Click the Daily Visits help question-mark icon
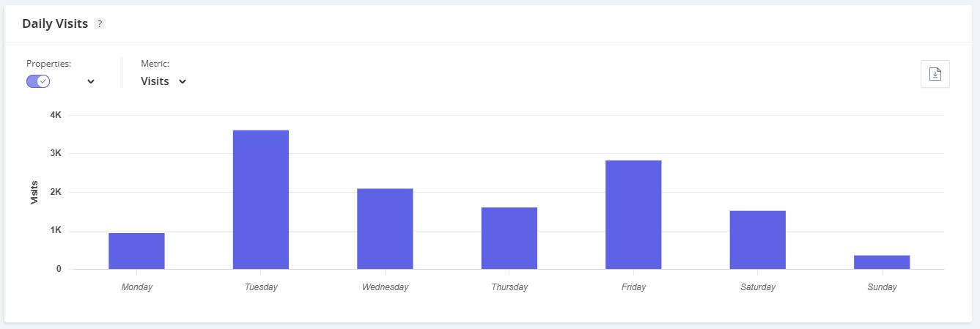The height and width of the screenshot is (329, 980). click(x=100, y=23)
